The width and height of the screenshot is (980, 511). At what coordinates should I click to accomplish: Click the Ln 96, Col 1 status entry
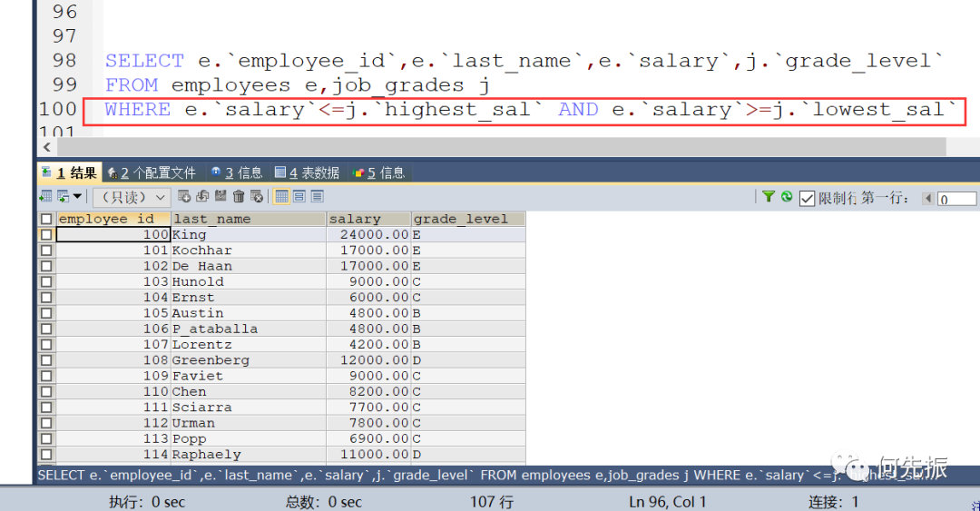coord(668,502)
